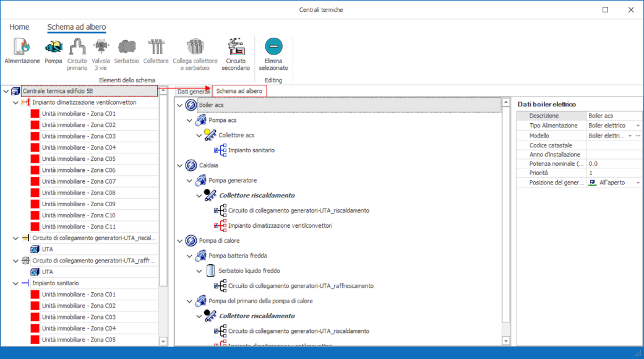Select Unità immobiliare - Zona C07
644x359 pixels.
click(x=79, y=181)
